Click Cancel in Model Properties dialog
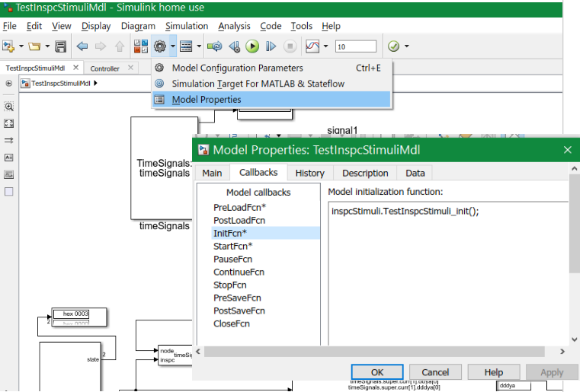 click(x=435, y=372)
